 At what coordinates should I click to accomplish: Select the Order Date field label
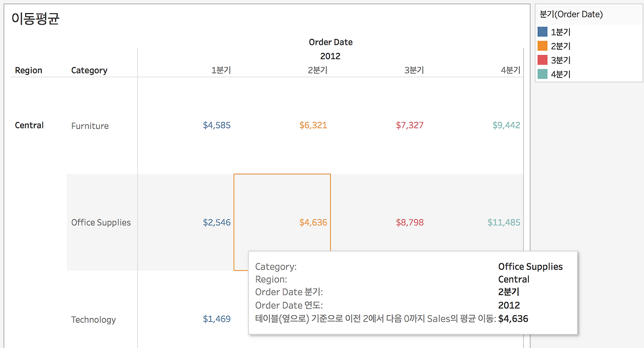pyautogui.click(x=331, y=42)
